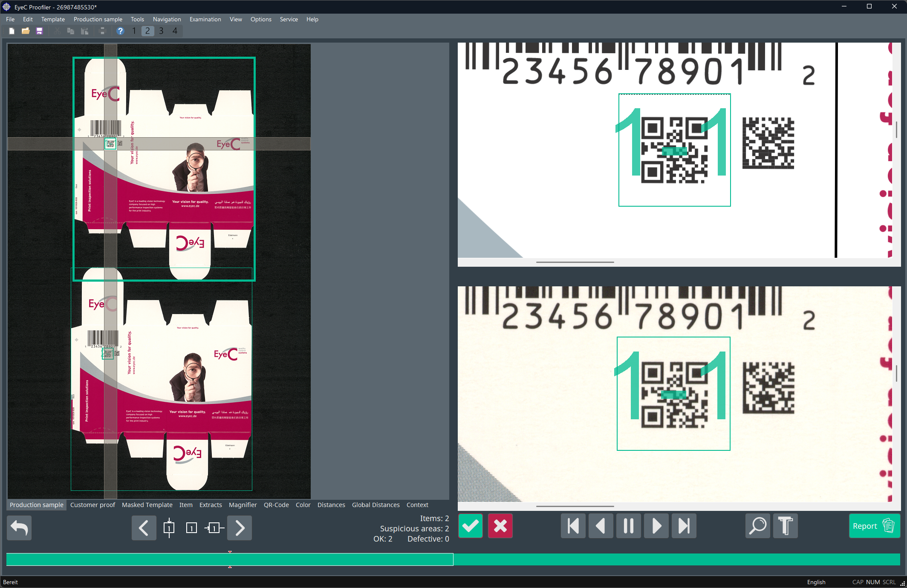The width and height of the screenshot is (907, 588).
Task: Open the View menu
Action: (236, 19)
